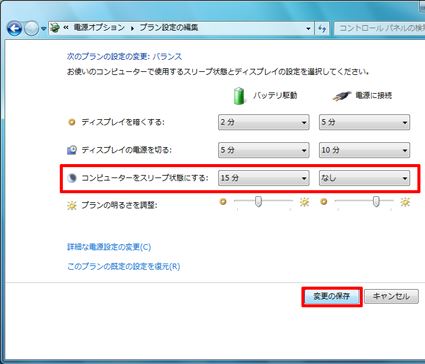Click 次のプランの設定の変更: バランス heading

[x=124, y=57]
